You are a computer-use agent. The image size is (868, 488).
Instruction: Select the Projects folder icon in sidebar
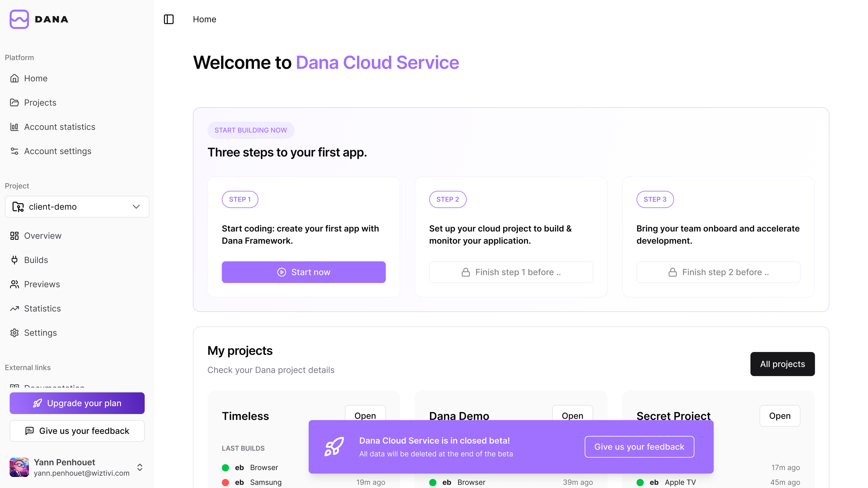pyautogui.click(x=15, y=102)
